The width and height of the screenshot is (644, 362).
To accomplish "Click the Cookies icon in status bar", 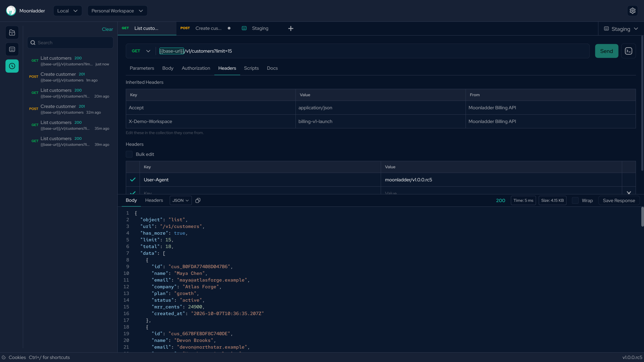I will coord(4,357).
